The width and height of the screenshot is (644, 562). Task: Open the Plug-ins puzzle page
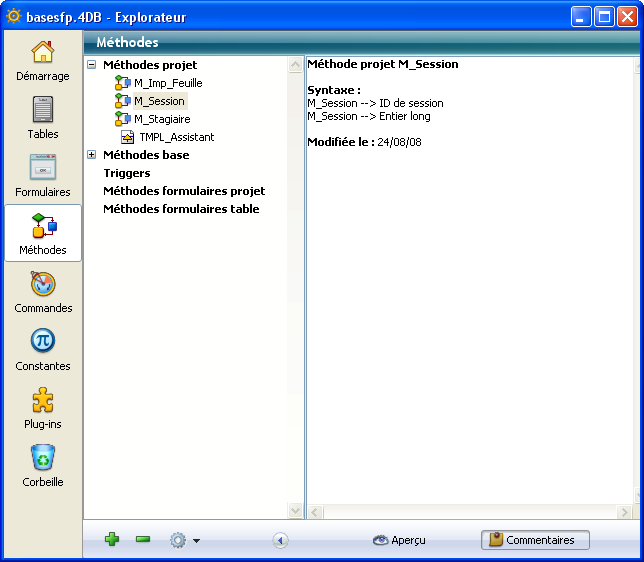[x=43, y=408]
